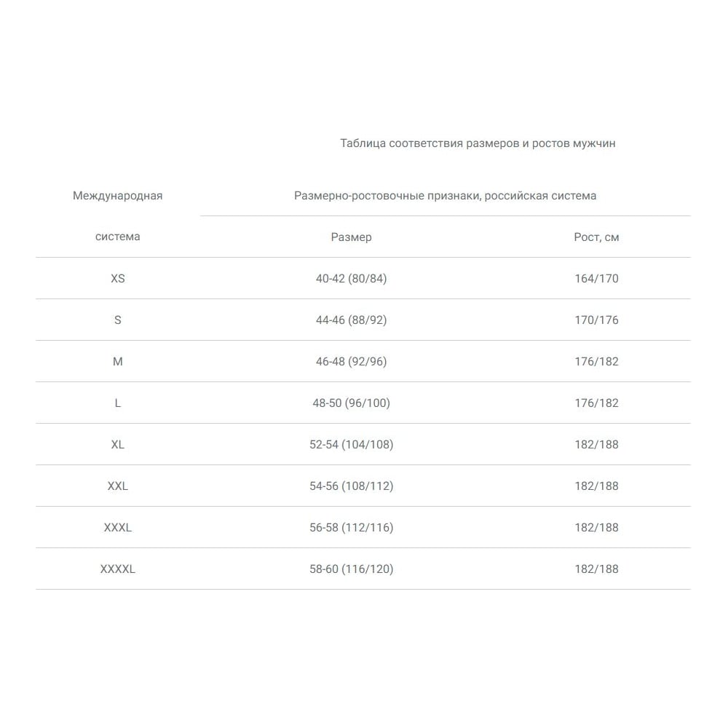This screenshot has width=728, height=728.
Task: Click the 44-46 (88/92) size cell
Action: pos(351,320)
